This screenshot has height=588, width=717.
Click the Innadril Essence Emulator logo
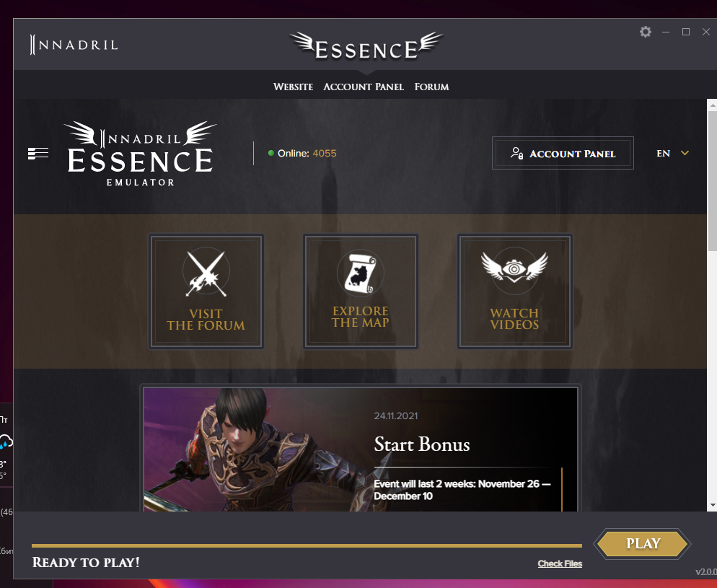[141, 154]
